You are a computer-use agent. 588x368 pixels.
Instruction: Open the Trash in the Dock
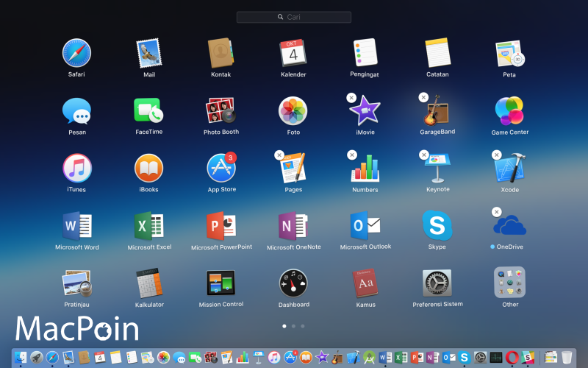pos(567,357)
